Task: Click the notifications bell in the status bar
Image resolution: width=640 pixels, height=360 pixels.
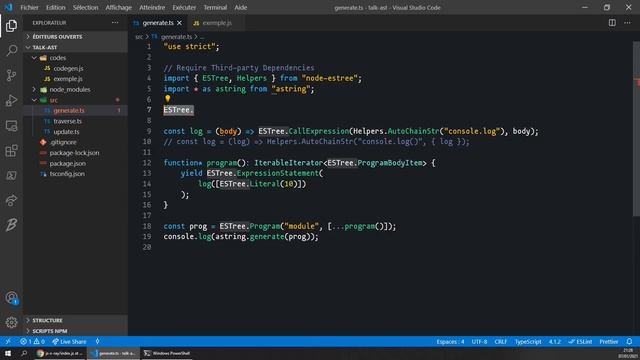Action: [629, 342]
